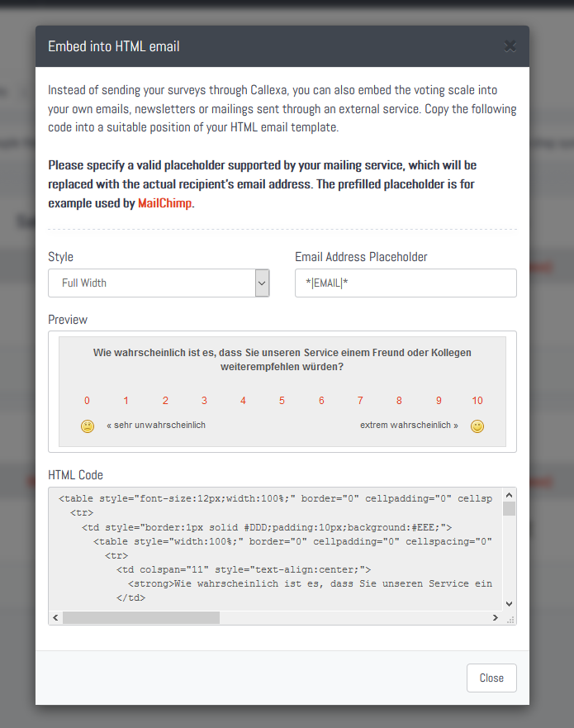
Task: Click the Close button
Action: point(491,678)
